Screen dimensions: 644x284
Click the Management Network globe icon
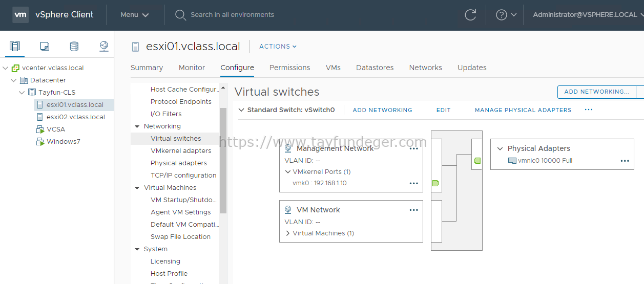pyautogui.click(x=288, y=148)
